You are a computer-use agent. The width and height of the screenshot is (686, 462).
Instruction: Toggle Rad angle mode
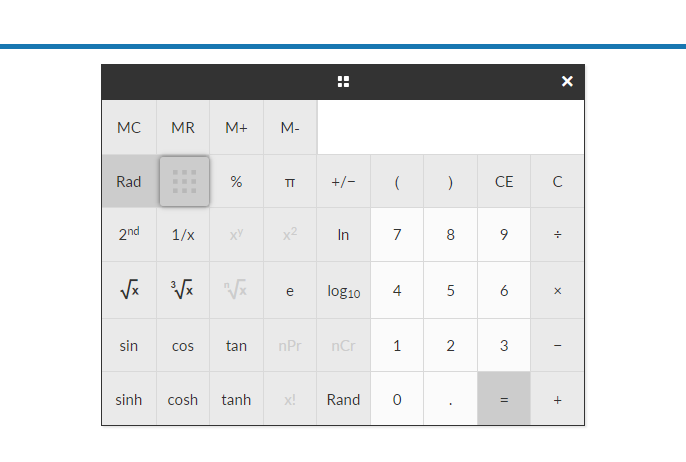129,182
